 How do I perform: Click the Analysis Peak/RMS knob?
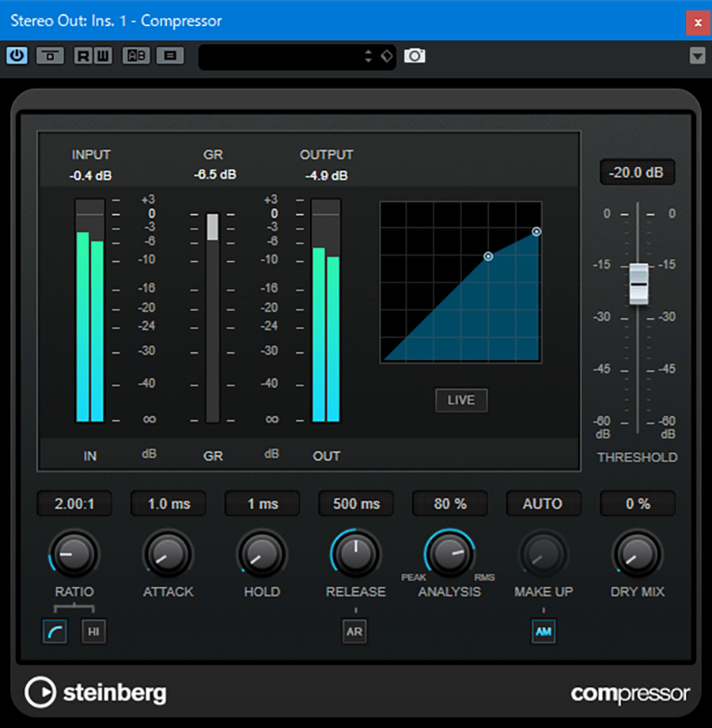(x=450, y=554)
